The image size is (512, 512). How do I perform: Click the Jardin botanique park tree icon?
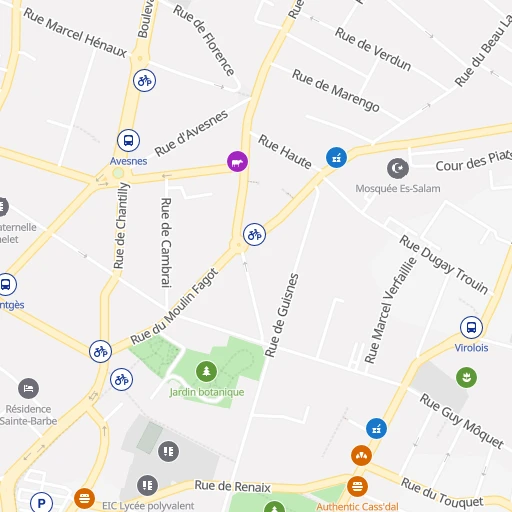206,371
